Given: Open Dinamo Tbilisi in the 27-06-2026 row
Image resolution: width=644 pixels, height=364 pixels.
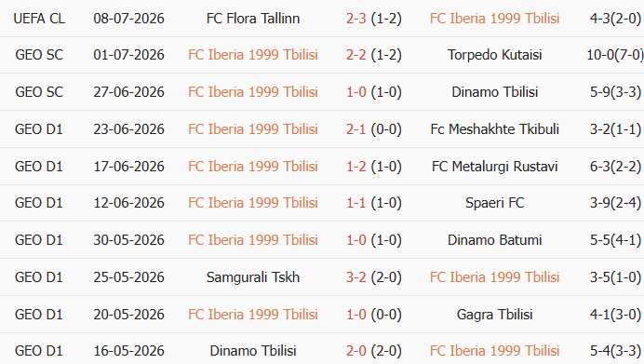Looking at the screenshot, I should (x=494, y=92).
